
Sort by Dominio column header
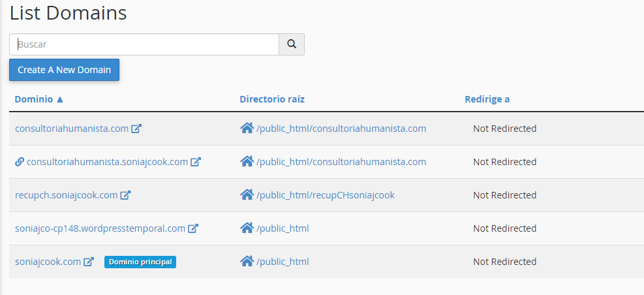click(x=39, y=99)
